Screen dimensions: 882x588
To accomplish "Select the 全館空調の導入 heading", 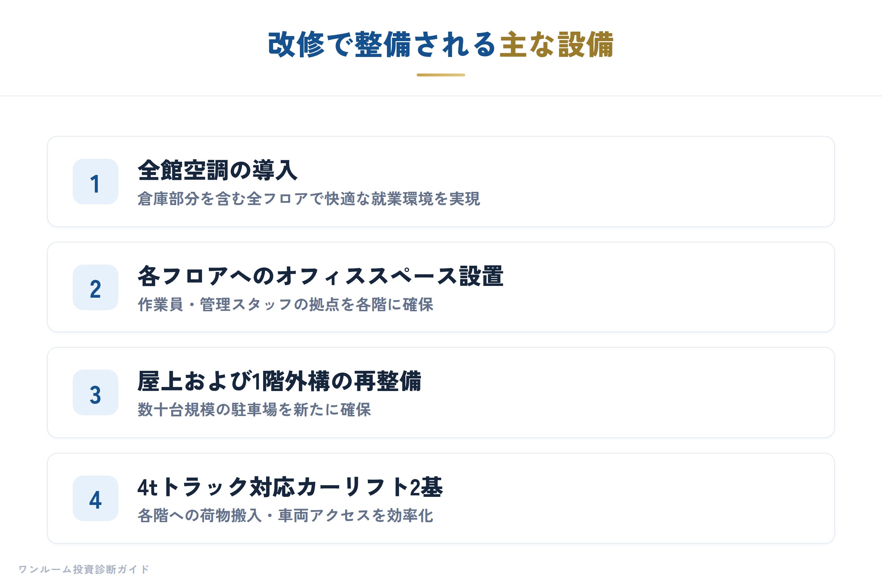I will (x=218, y=170).
